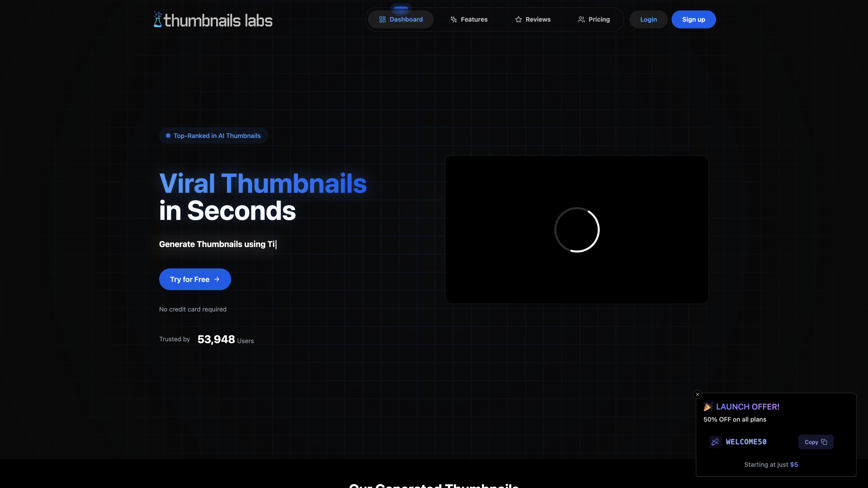Click the arrow inside Try for Free

point(218,279)
